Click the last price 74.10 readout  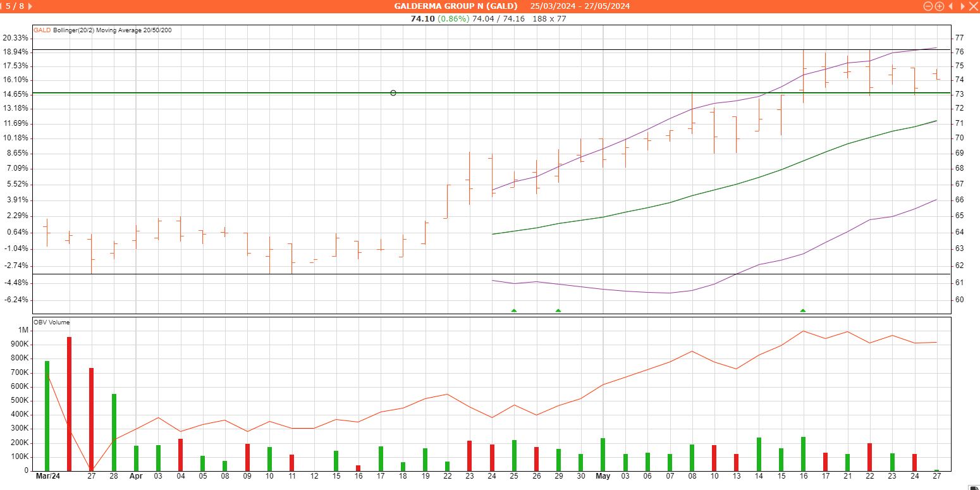(422, 19)
